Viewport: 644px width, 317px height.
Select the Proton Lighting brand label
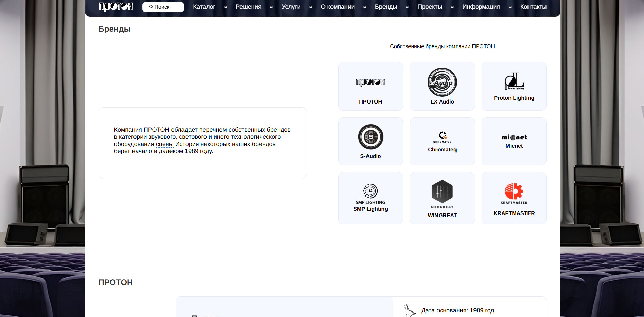[x=514, y=98]
